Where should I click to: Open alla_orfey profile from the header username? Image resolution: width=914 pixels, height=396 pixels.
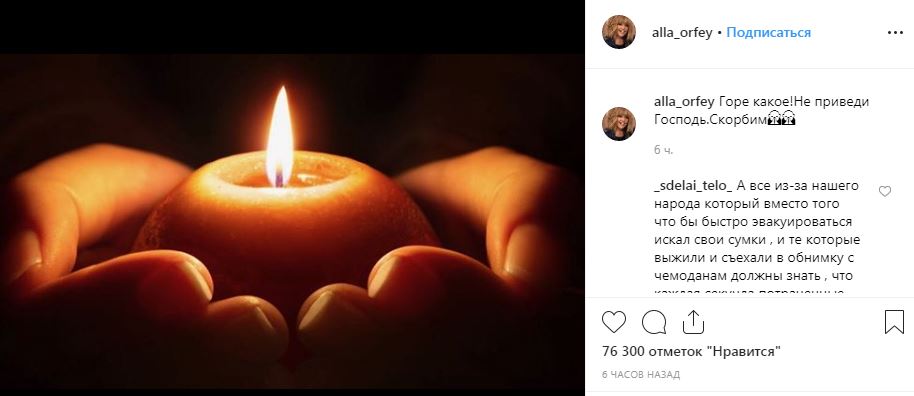(682, 33)
